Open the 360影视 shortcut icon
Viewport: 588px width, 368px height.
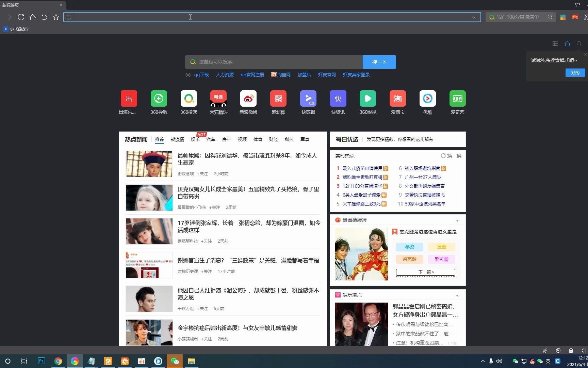coord(368,99)
